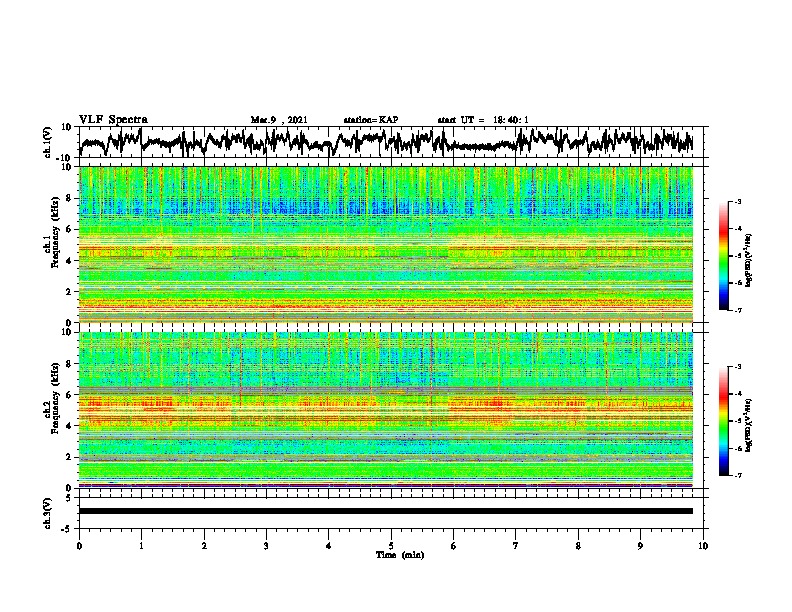Click the ch.1 spectrogram color bar
The width and height of the screenshot is (792, 612).
click(x=723, y=256)
